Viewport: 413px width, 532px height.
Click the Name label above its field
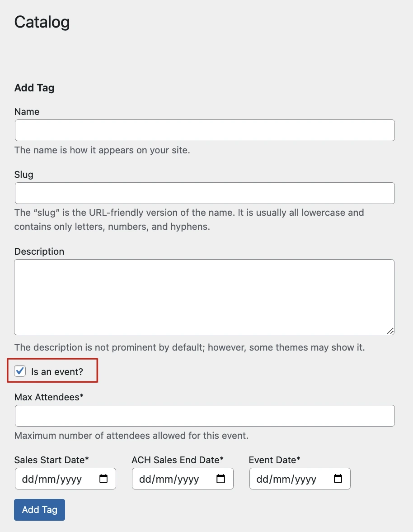[27, 112]
